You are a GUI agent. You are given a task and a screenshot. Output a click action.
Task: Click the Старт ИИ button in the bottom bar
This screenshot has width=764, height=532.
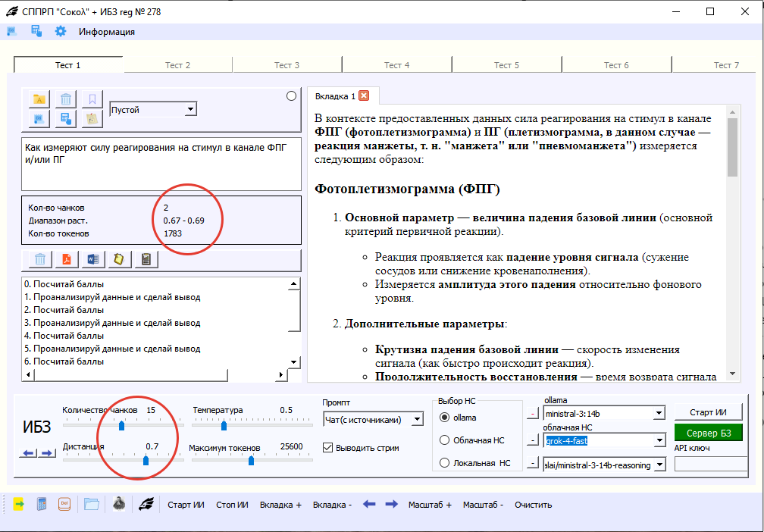[x=186, y=504]
